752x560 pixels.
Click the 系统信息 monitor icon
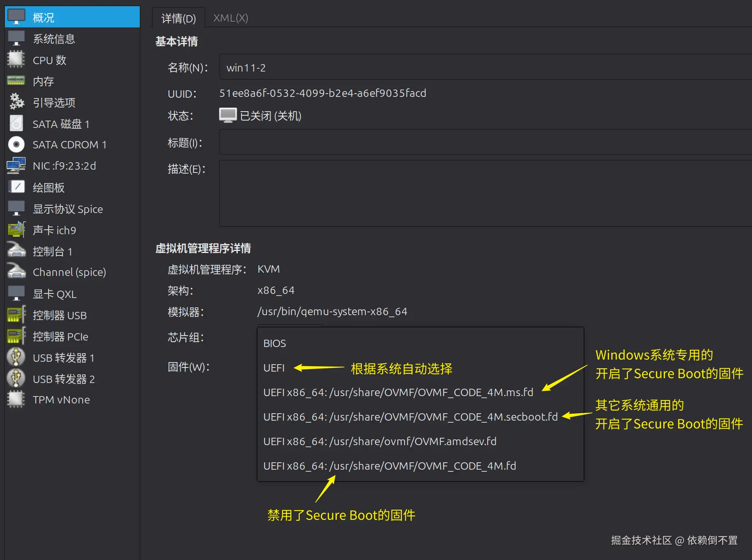[16, 38]
